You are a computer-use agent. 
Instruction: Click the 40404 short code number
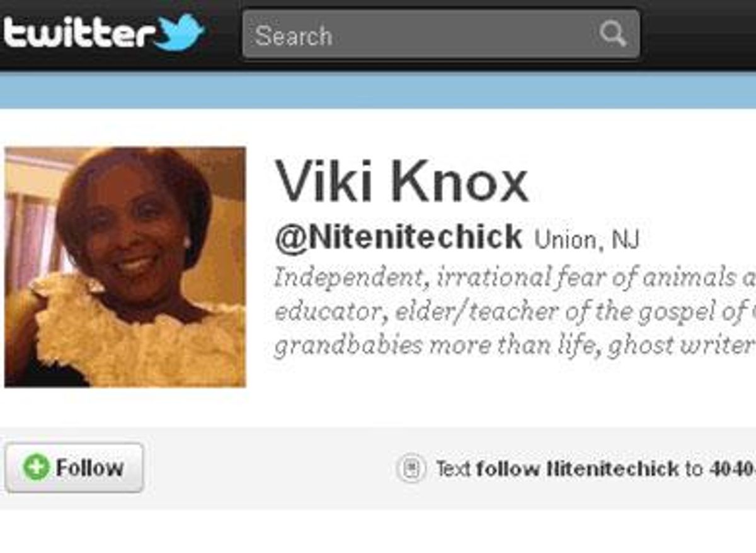pos(732,469)
